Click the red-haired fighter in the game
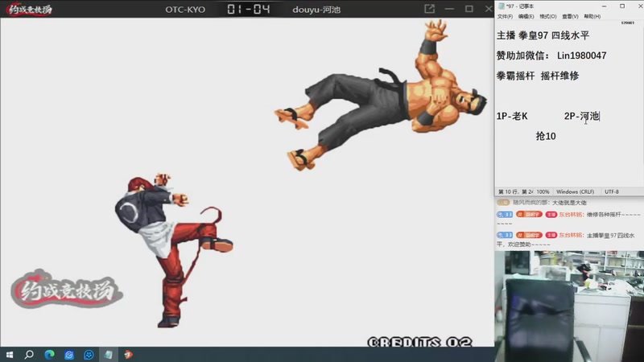Viewport: 644px width, 362px height. pos(172,250)
